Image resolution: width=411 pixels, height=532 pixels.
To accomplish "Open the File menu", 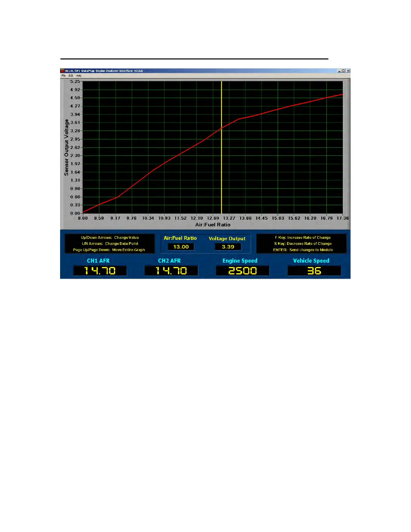I will (63, 76).
